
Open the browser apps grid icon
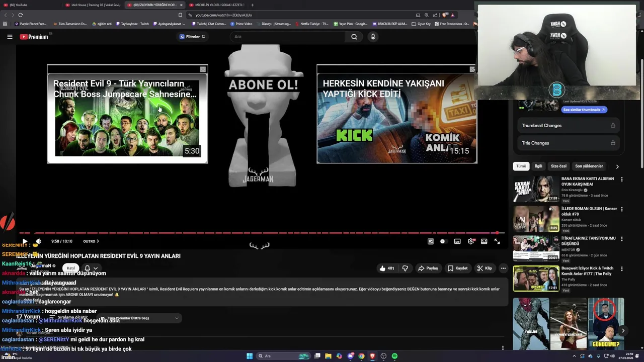pyautogui.click(x=5, y=24)
